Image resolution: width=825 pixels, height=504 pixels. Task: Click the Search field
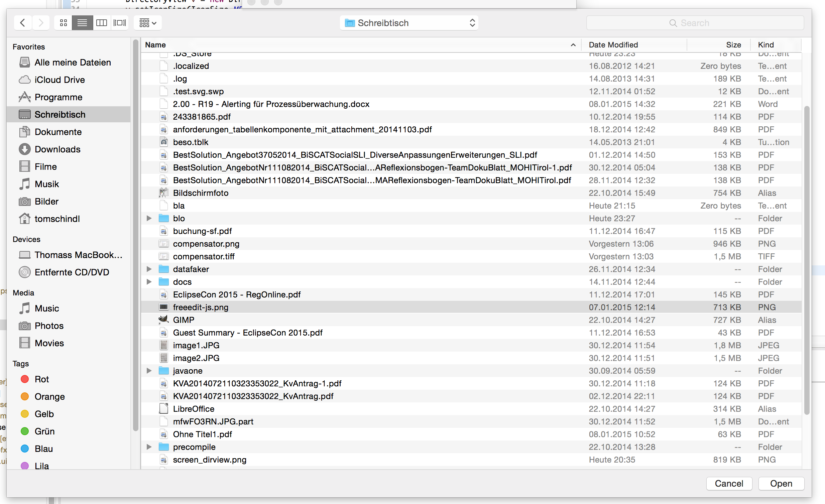tap(695, 23)
